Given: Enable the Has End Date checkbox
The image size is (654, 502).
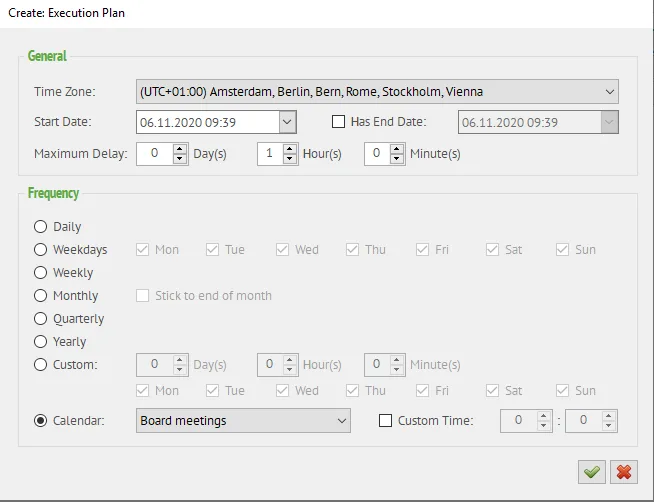Looking at the screenshot, I should coord(338,122).
